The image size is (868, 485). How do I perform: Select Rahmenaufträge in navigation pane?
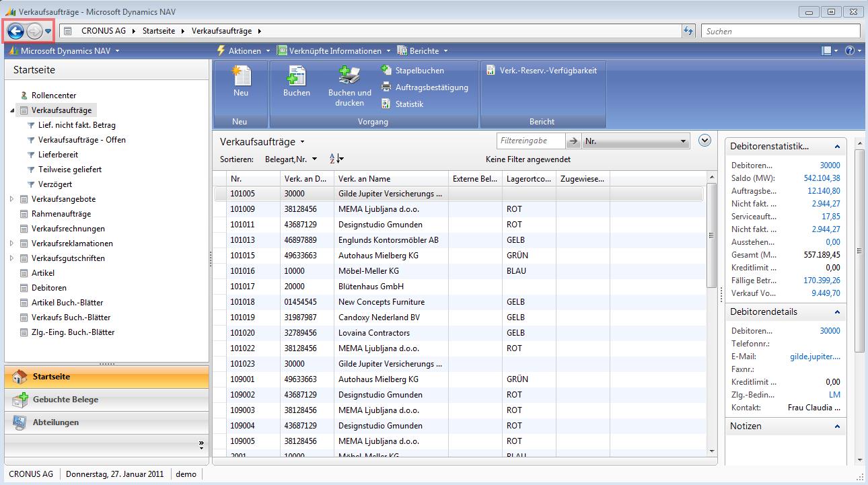[x=61, y=214]
